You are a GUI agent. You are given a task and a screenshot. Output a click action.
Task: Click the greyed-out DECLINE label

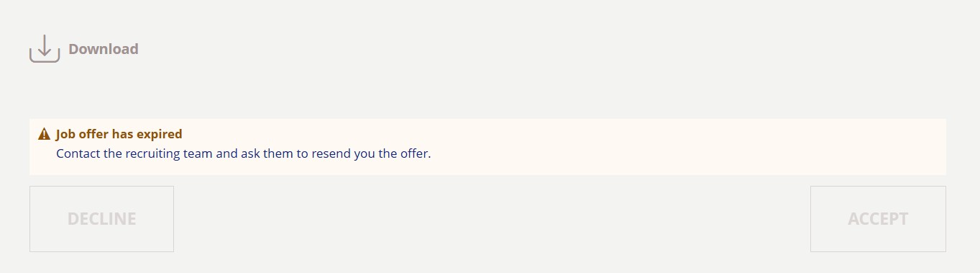101,219
